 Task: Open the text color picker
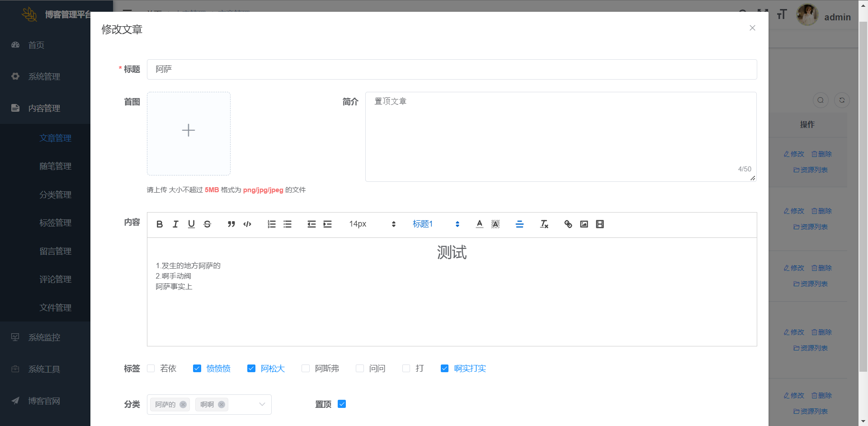point(480,224)
